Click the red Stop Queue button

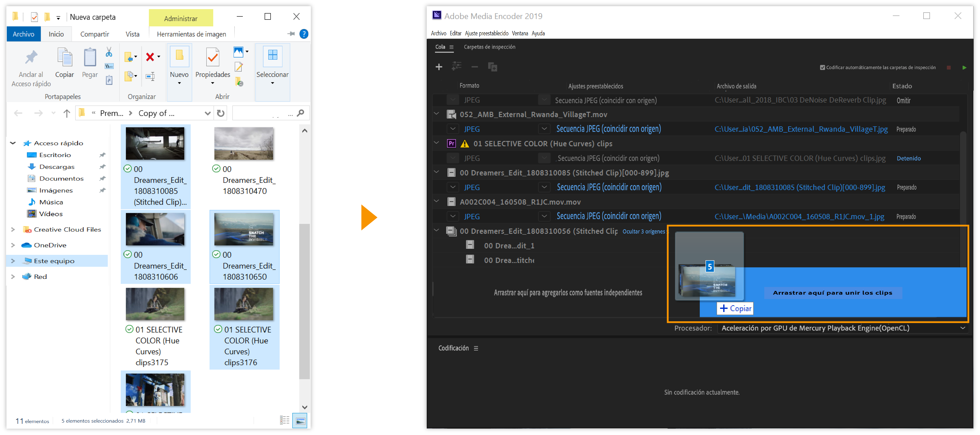(x=948, y=67)
